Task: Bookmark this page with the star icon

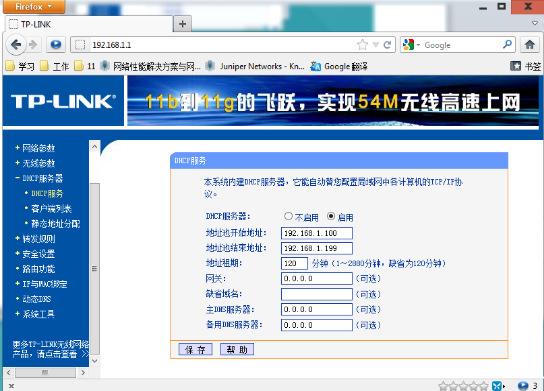Action: (363, 45)
